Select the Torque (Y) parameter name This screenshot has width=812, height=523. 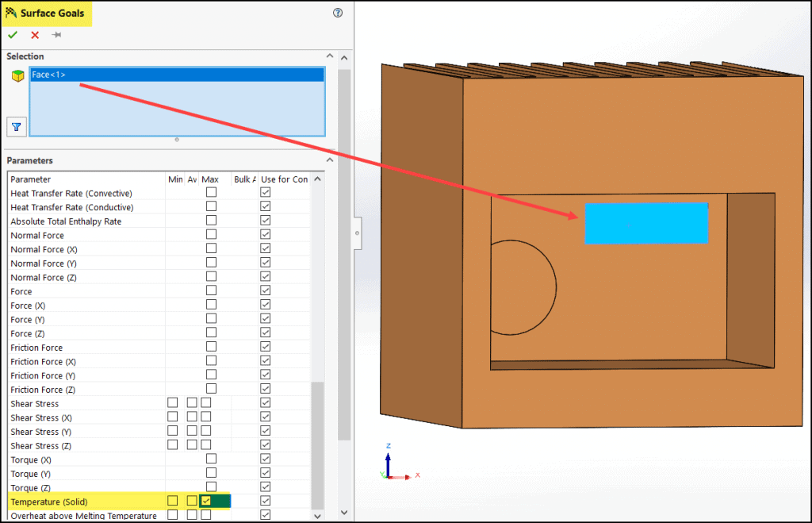[31, 474]
